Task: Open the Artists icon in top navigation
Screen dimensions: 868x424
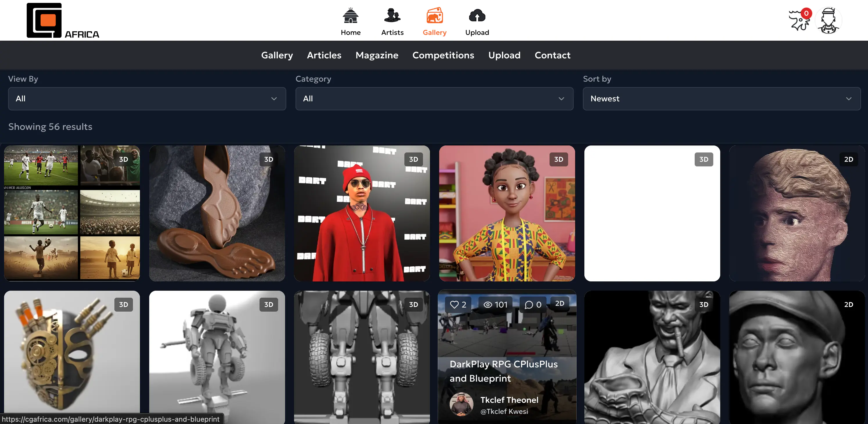Action: tap(392, 15)
